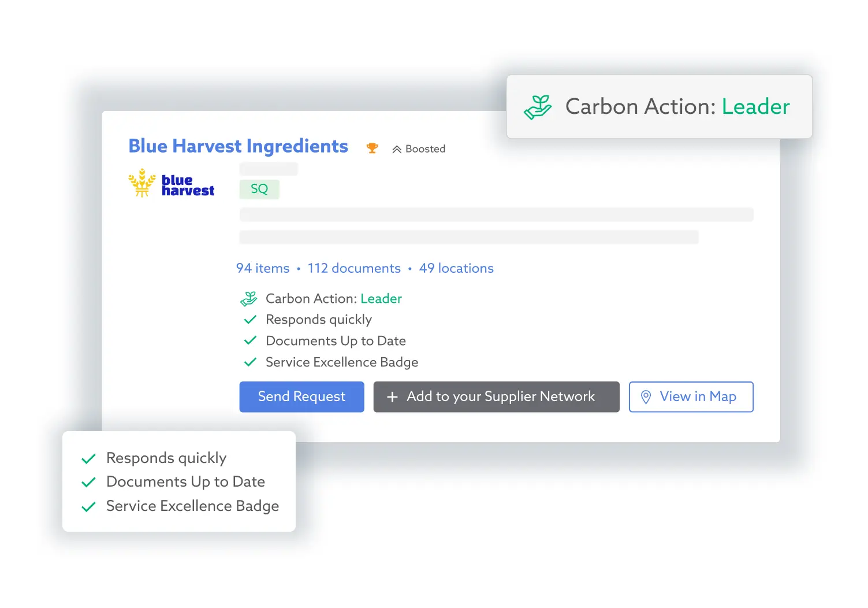This screenshot has width=868, height=608.
Task: Open the 94 items link
Action: point(263,268)
